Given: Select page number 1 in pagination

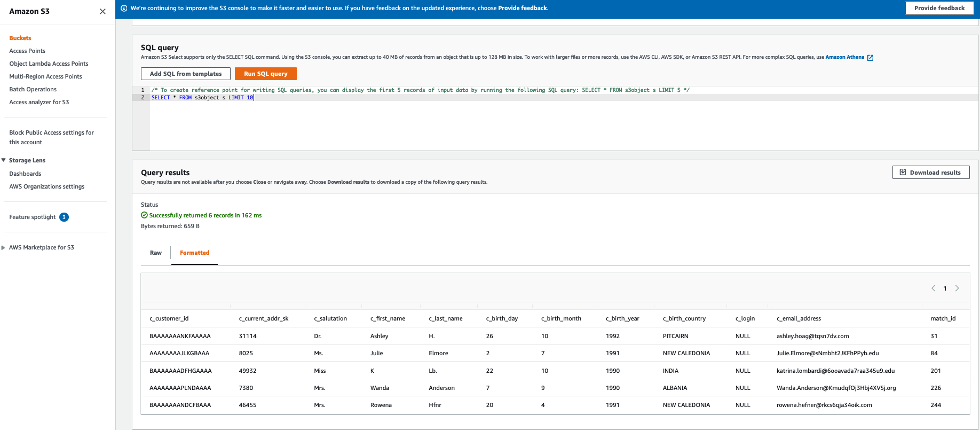Looking at the screenshot, I should coord(945,288).
